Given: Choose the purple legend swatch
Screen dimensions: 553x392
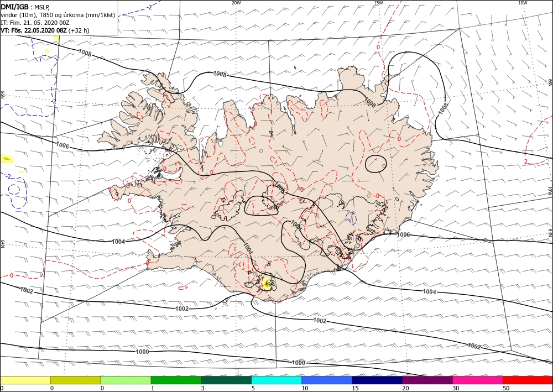Looking at the screenshot, I should click(x=427, y=380).
